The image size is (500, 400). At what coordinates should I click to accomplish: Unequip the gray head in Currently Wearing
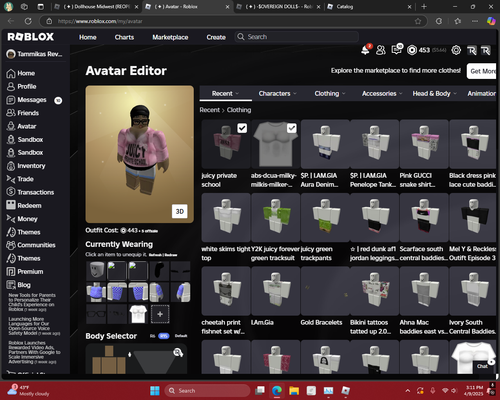click(96, 271)
